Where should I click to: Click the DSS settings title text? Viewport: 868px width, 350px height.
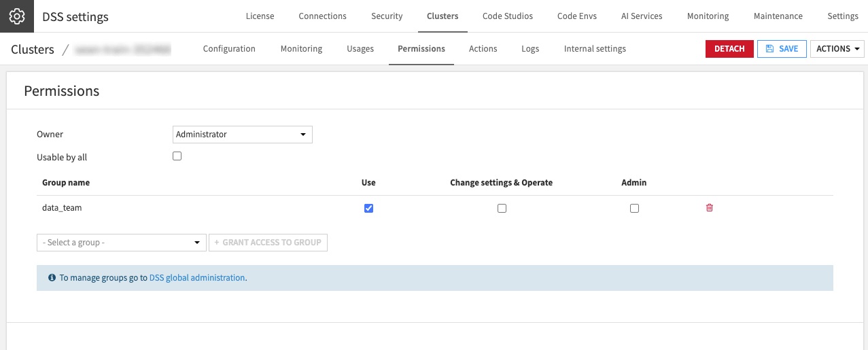pos(75,17)
